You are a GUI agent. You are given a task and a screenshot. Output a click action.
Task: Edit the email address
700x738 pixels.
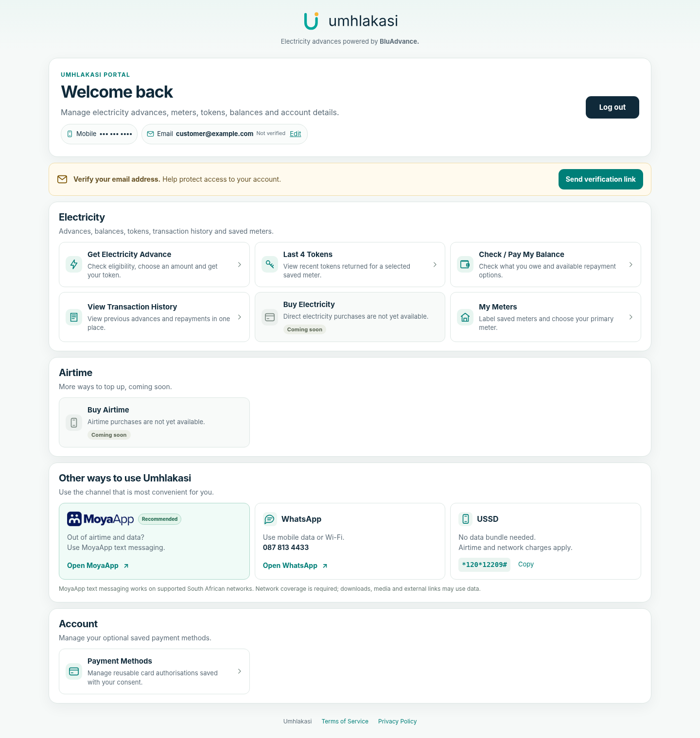296,134
